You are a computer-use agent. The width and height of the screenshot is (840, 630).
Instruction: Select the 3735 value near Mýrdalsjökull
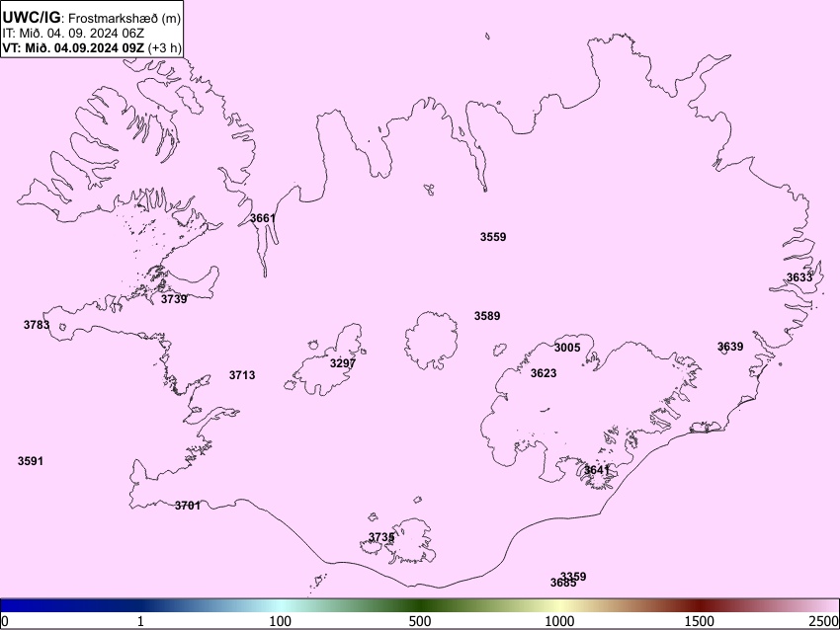click(x=381, y=537)
